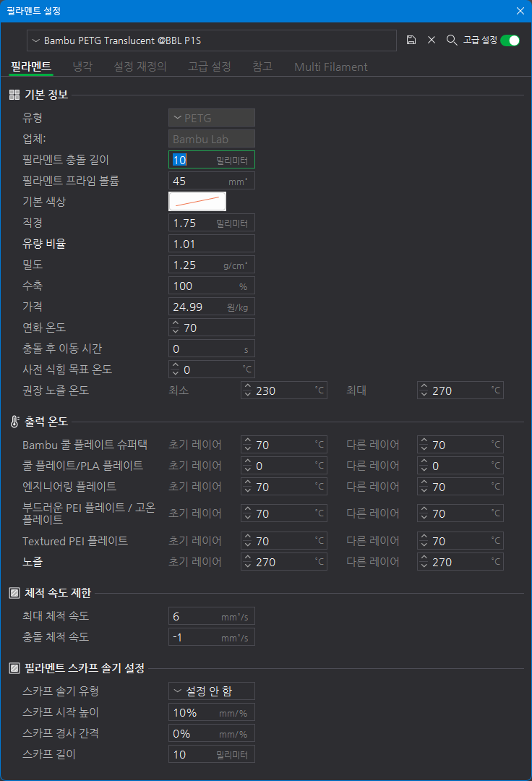Screen dimensions: 532x781
Task: Click the 직경 1.75 field
Action: (212, 223)
